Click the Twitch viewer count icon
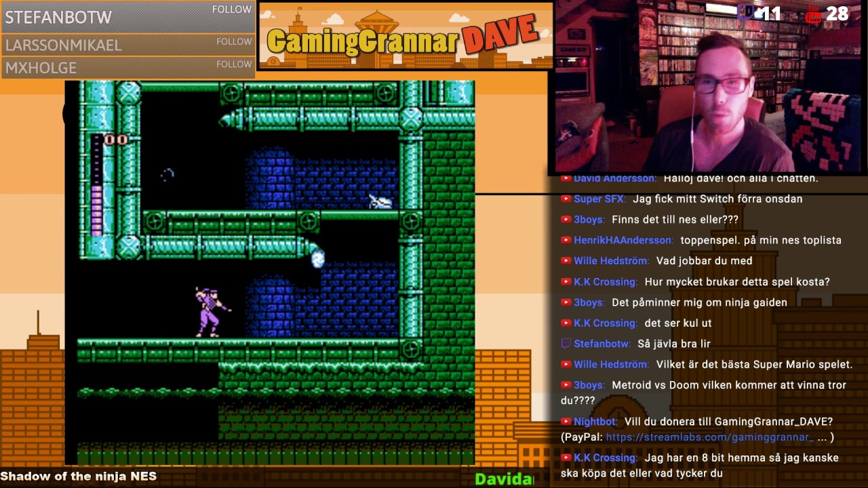Viewport: 868px width, 488px height. click(x=745, y=13)
